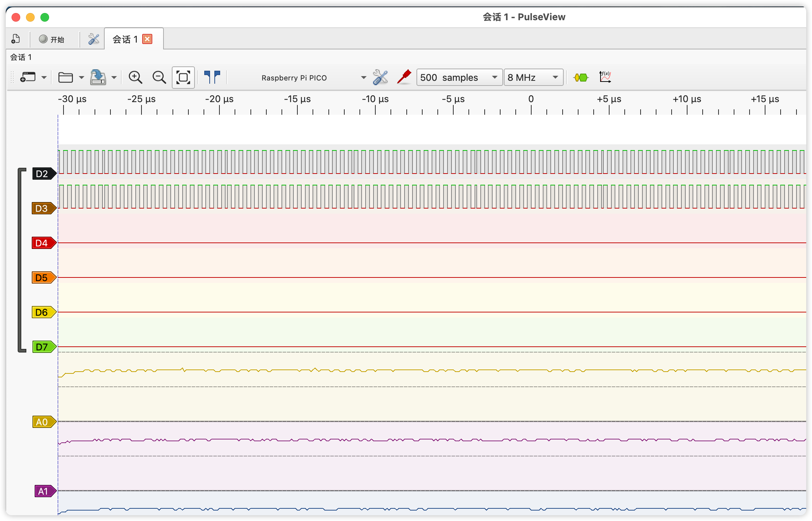Viewport: 812px width, 521px height.
Task: Open the new view icon
Action: 28,77
